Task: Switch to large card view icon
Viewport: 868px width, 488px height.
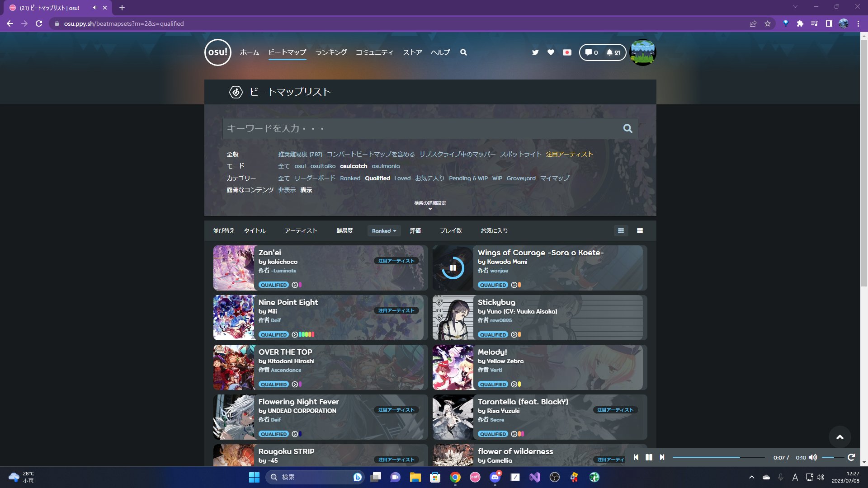Action: (x=640, y=231)
